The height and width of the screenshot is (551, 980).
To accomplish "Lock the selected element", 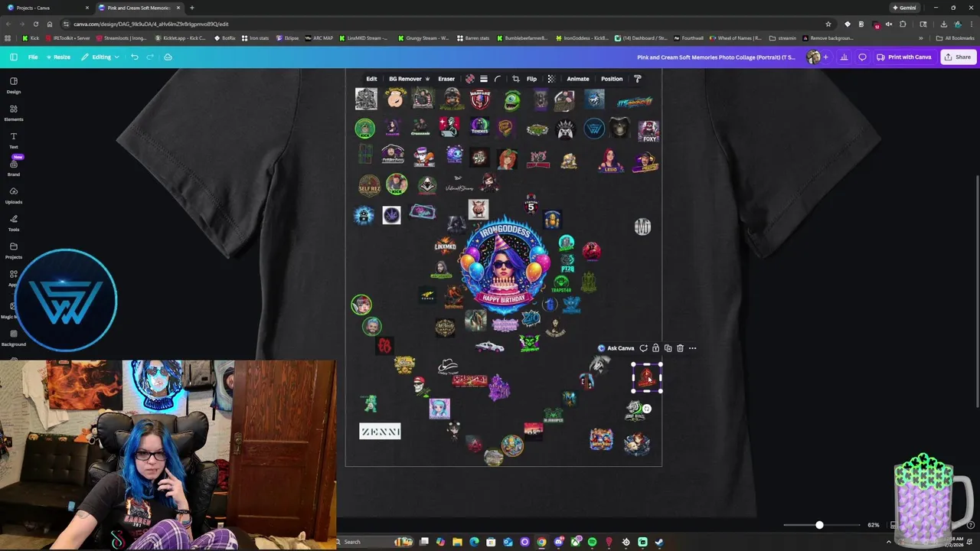I will click(x=655, y=348).
